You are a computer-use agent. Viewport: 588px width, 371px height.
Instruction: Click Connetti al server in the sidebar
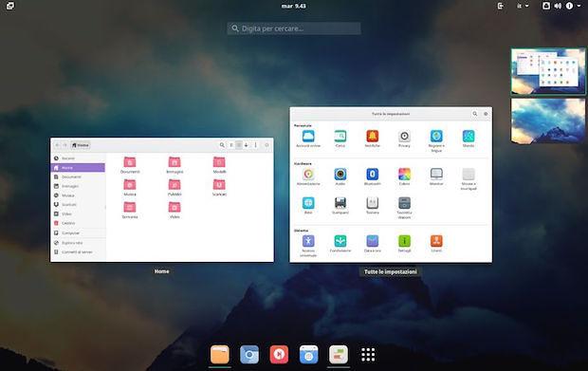tap(78, 252)
